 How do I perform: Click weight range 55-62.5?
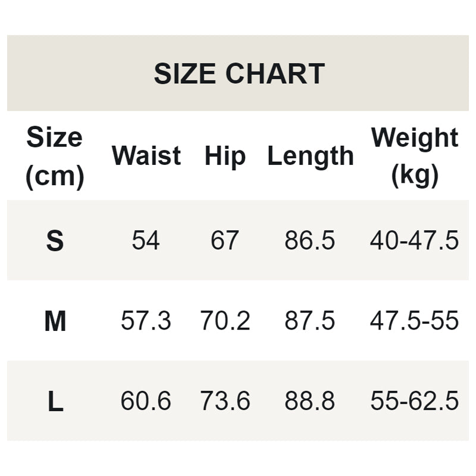(x=415, y=402)
